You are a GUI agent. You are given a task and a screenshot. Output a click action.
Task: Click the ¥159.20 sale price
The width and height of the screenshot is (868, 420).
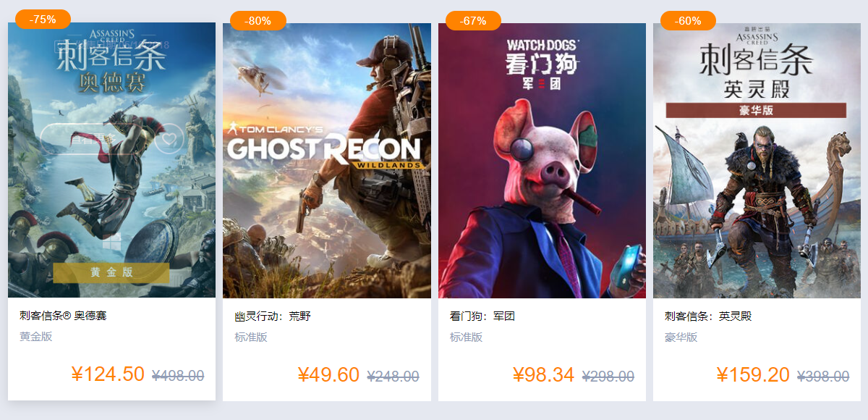(x=753, y=375)
